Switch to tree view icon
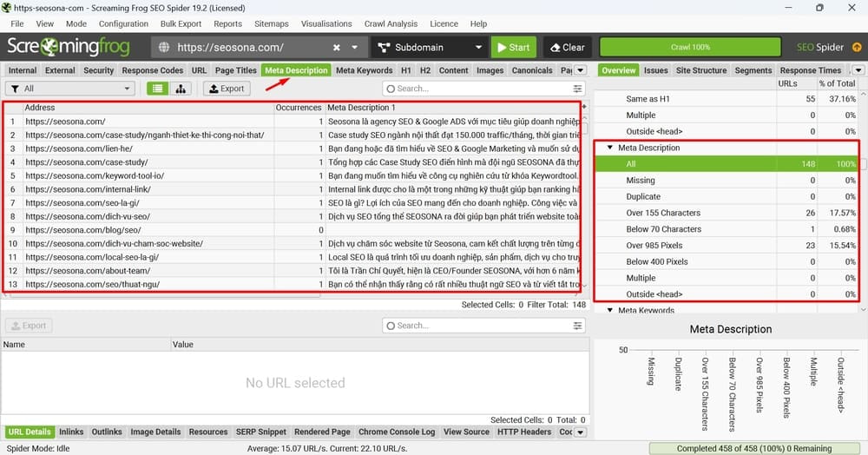The width and height of the screenshot is (868, 455). click(x=181, y=89)
